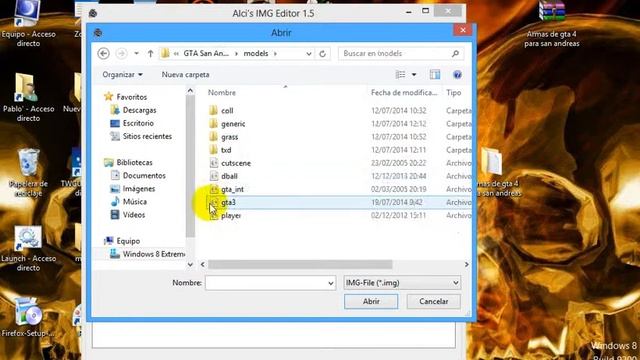Open the Organizar menu
The width and height of the screenshot is (640, 360).
click(x=122, y=75)
